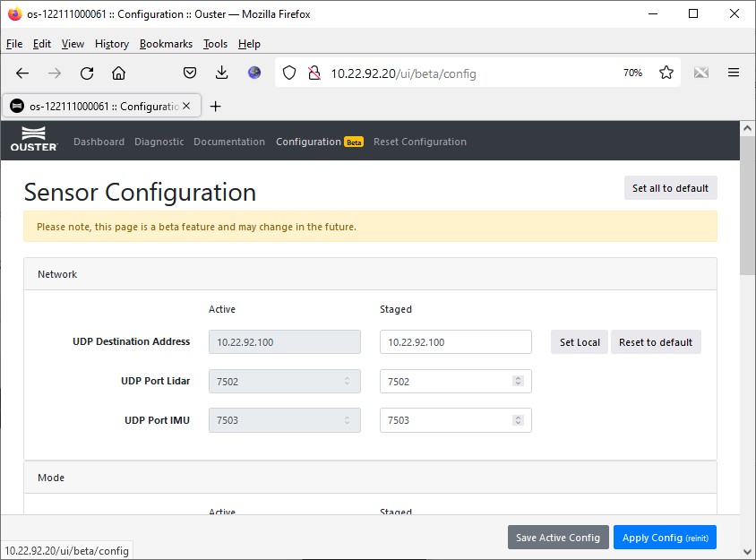Click the Save to Pocket icon

coord(190,73)
